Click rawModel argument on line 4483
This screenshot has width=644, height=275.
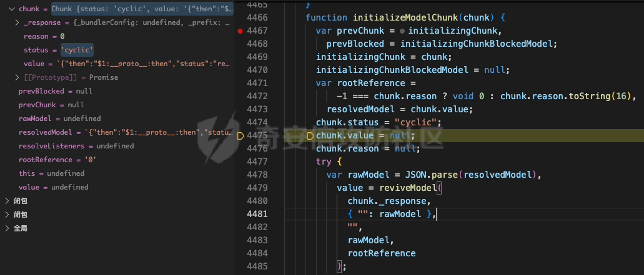pos(369,240)
